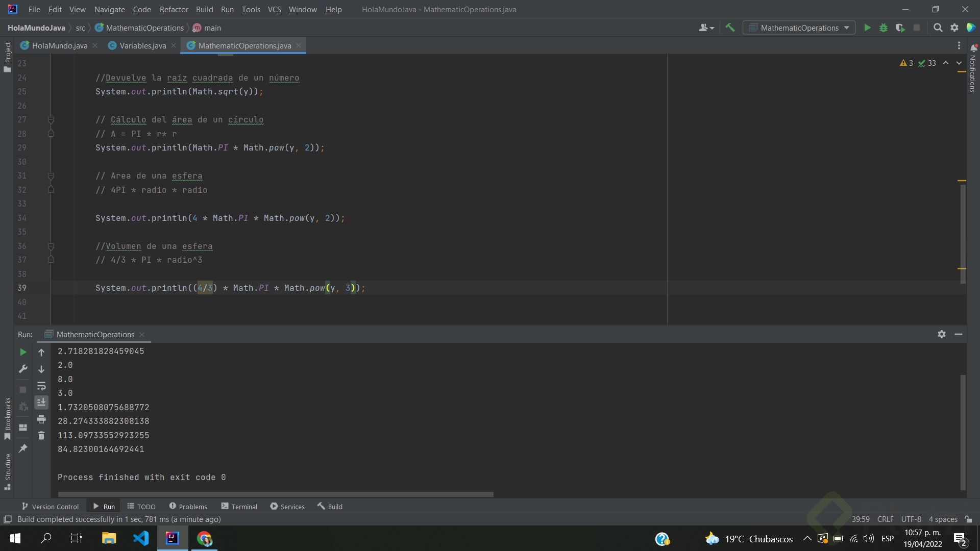
Task: Open inspection warnings summary widget
Action: pos(918,63)
